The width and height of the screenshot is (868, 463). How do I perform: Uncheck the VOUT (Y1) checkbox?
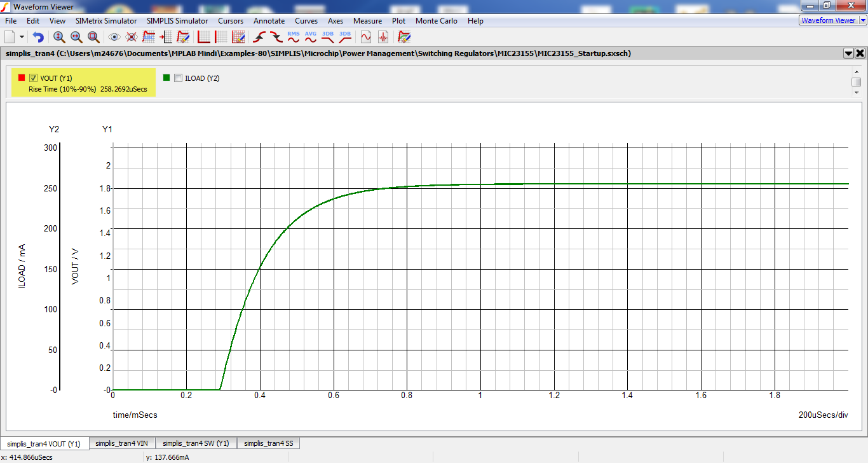(34, 78)
